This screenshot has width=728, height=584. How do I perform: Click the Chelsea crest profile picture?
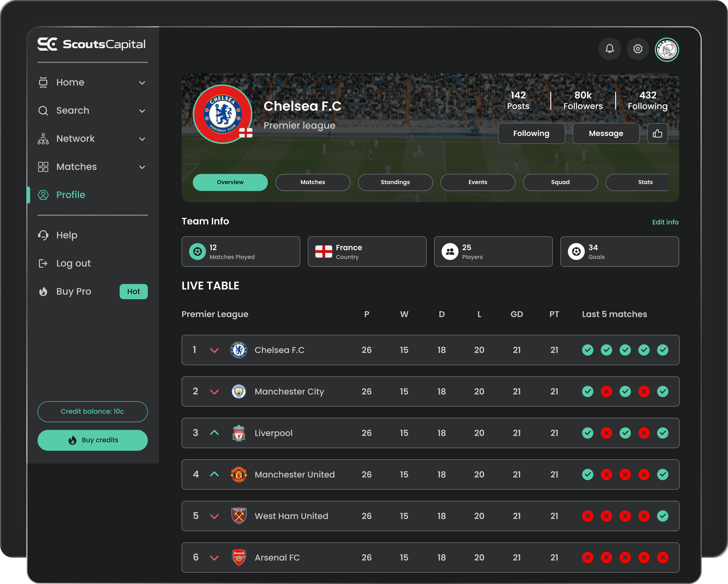pyautogui.click(x=223, y=114)
